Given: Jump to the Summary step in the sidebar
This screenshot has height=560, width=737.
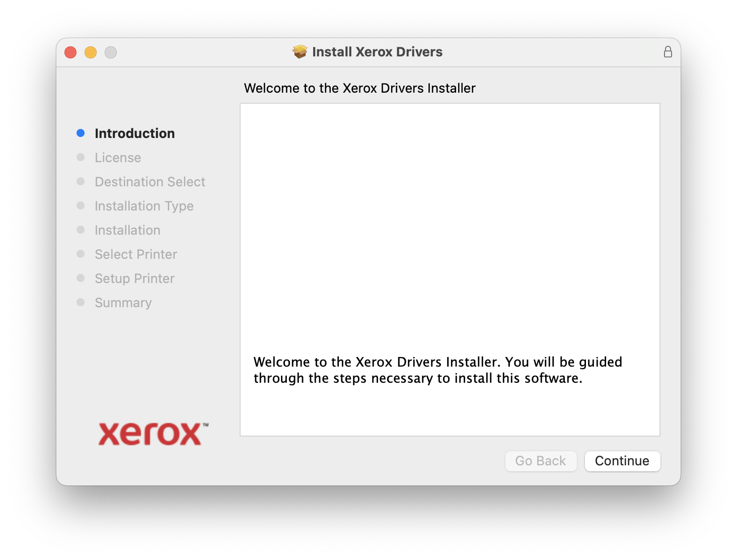Looking at the screenshot, I should tap(123, 303).
